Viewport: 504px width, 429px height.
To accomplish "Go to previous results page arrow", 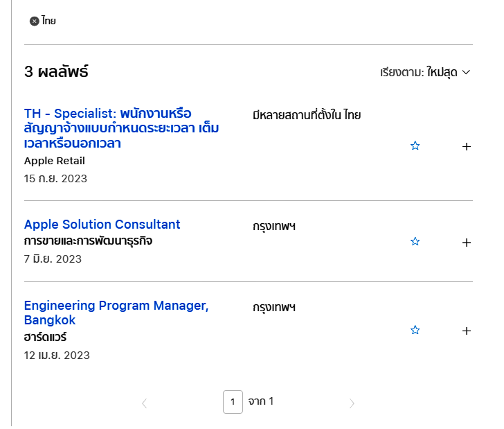I will (145, 403).
